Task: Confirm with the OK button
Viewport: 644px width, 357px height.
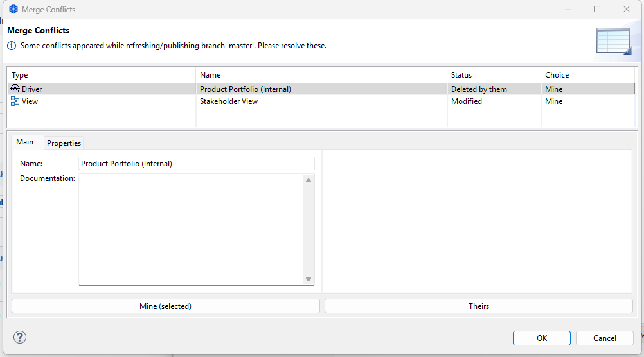Action: [541, 338]
